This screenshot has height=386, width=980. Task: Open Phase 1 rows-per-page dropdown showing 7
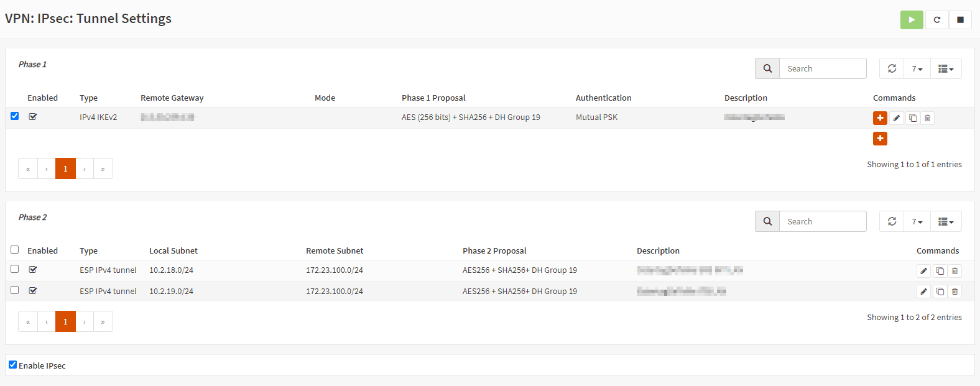[917, 68]
